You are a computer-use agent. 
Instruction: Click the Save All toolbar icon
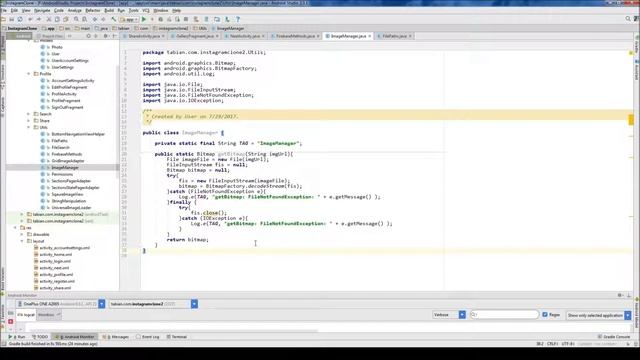pyautogui.click(x=11, y=19)
